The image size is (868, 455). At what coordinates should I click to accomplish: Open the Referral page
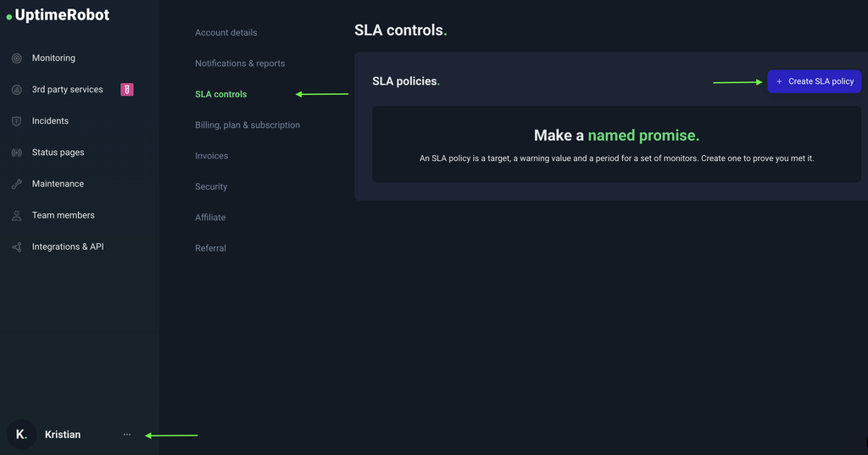click(x=210, y=248)
